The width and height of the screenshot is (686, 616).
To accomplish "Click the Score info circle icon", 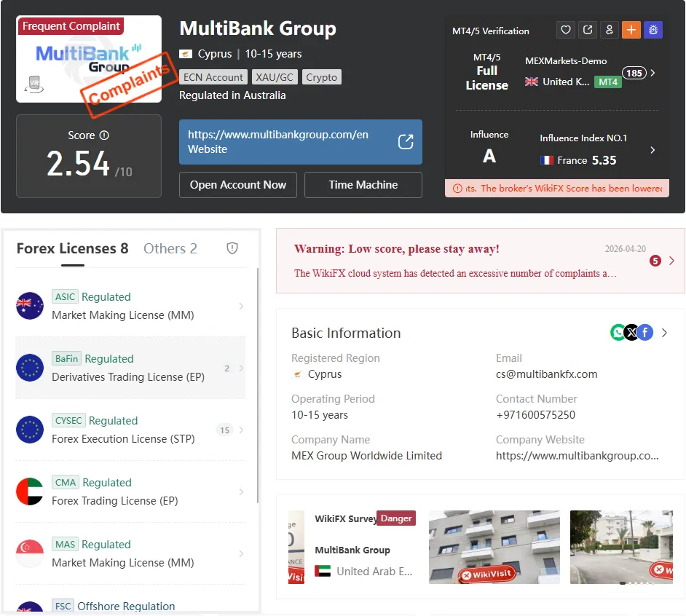I will pyautogui.click(x=104, y=135).
